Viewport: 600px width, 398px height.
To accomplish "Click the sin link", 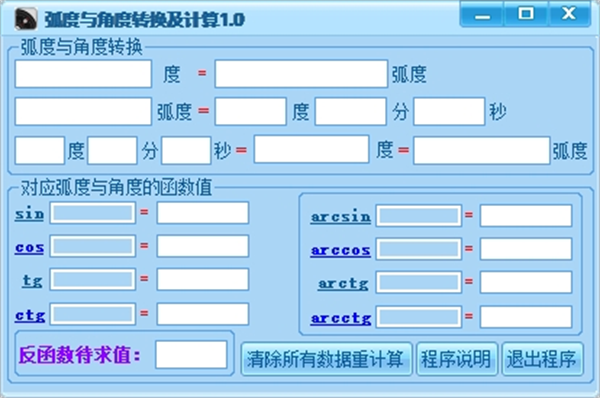I will [x=29, y=214].
